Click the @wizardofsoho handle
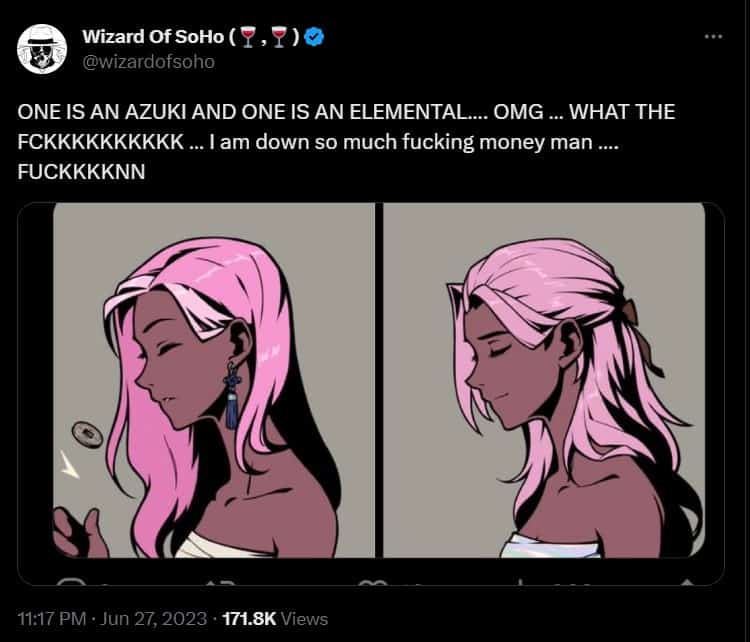Image resolution: width=750 pixels, height=642 pixels. pos(148,62)
